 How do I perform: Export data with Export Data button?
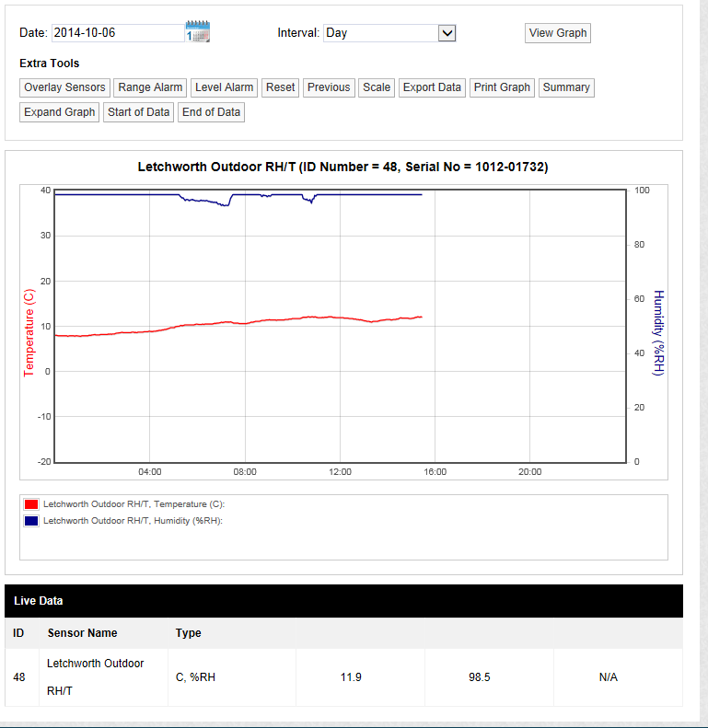click(x=432, y=87)
